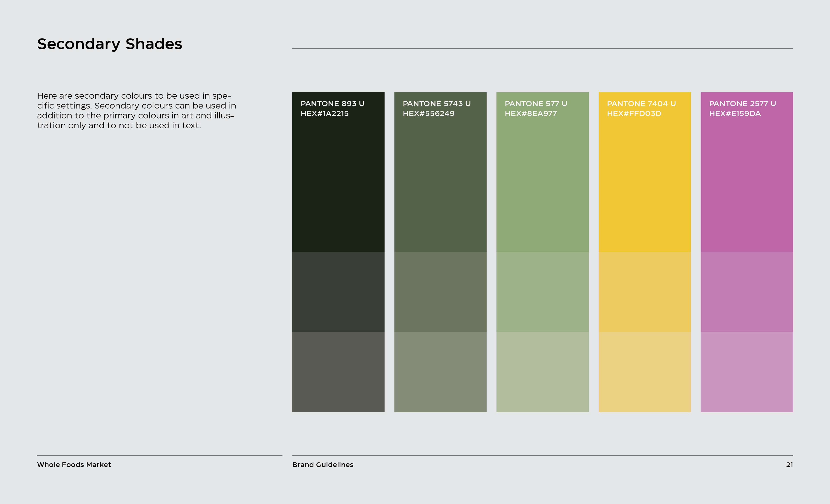Screen dimensions: 830x504
Task: Select the PANTONE 5743 U olive swatch
Action: click(x=440, y=182)
